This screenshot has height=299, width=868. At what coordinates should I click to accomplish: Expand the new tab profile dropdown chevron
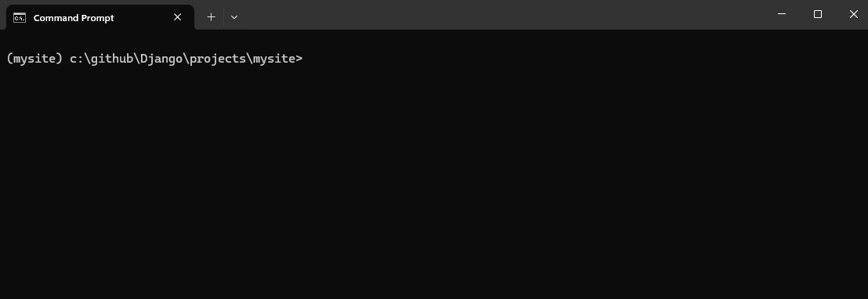click(234, 17)
